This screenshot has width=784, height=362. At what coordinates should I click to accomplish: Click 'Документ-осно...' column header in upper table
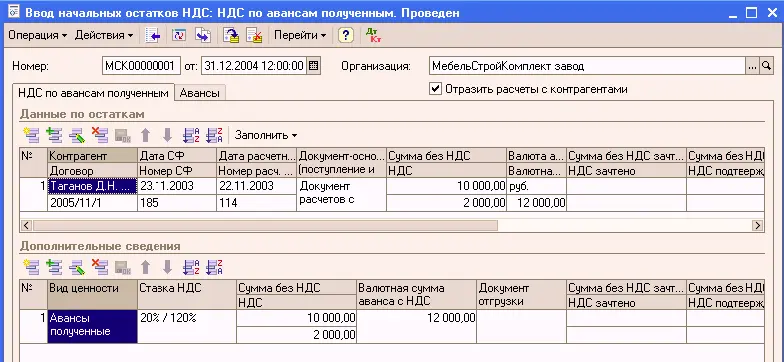(342, 156)
